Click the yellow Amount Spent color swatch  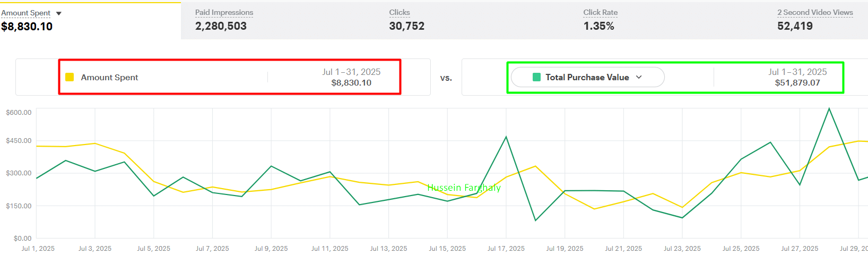pos(70,77)
